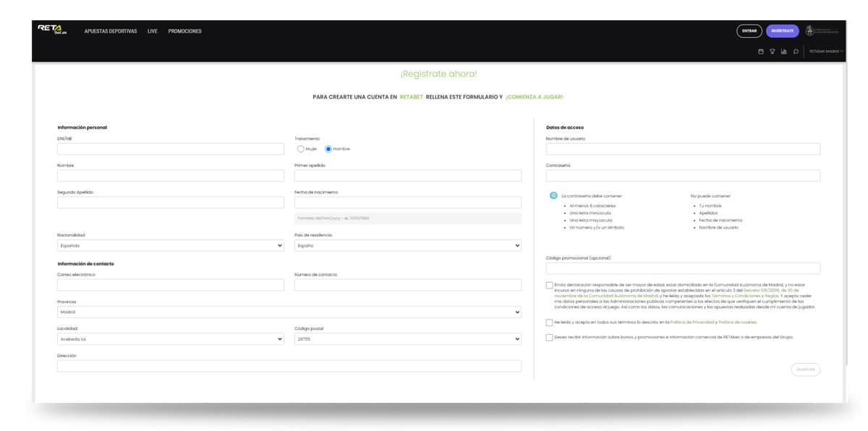Image resolution: width=868 pixels, height=431 pixels.
Task: Click the Segundo Apellido input field
Action: click(x=171, y=202)
